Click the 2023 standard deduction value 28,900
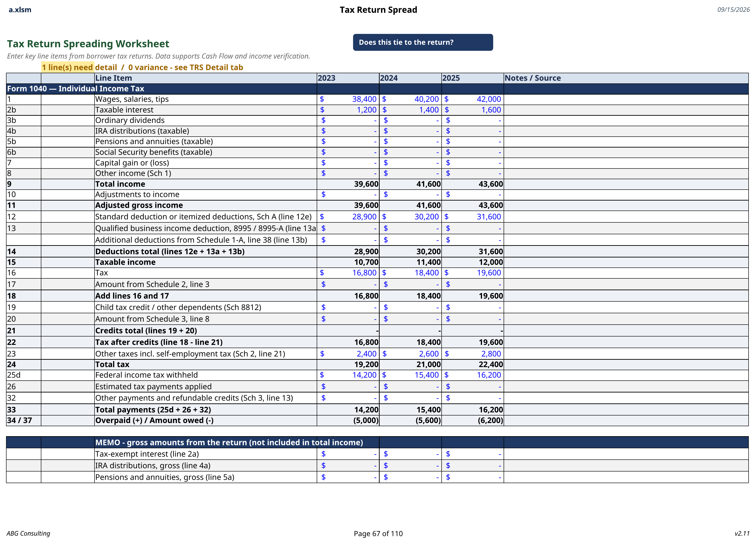This screenshot has width=756, height=544. 348,217
